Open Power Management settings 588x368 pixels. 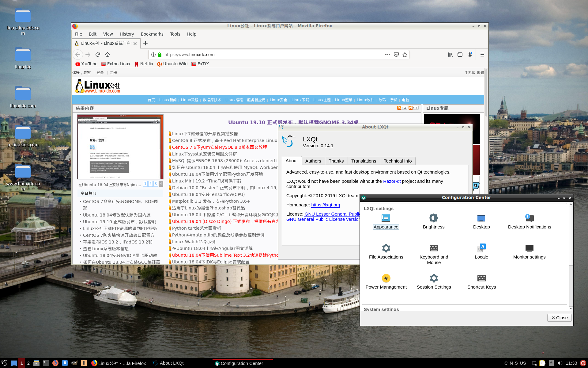[x=386, y=282]
